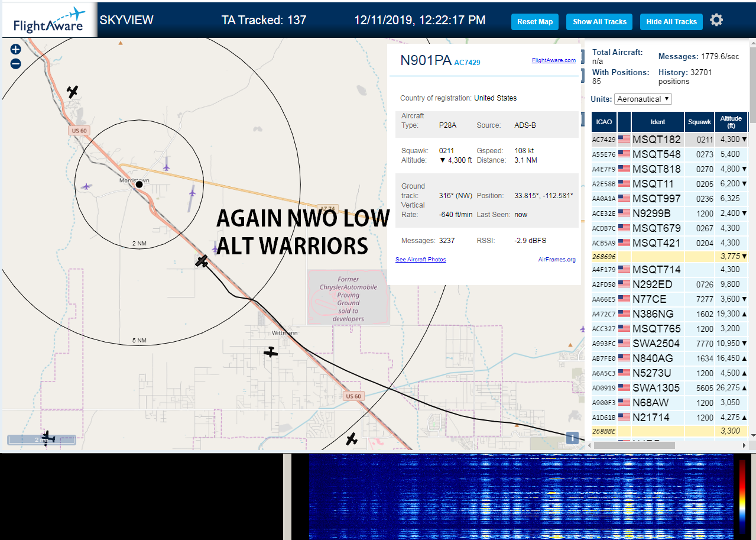This screenshot has width=756, height=540.
Task: Click the US flag in the N21714 row
Action: [624, 418]
